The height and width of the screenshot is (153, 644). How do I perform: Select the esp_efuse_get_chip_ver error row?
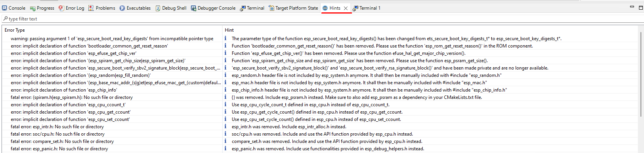tap(319, 53)
